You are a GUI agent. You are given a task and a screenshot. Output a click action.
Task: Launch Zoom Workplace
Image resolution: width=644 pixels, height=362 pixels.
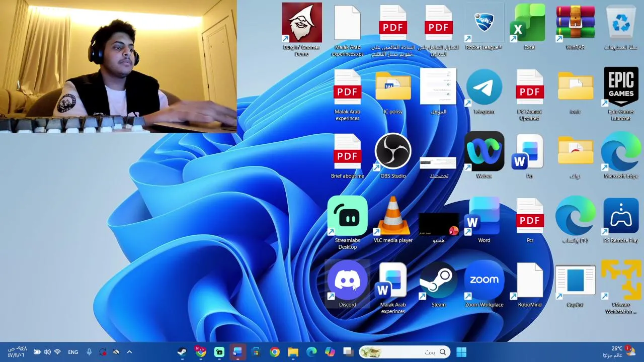coord(484,285)
